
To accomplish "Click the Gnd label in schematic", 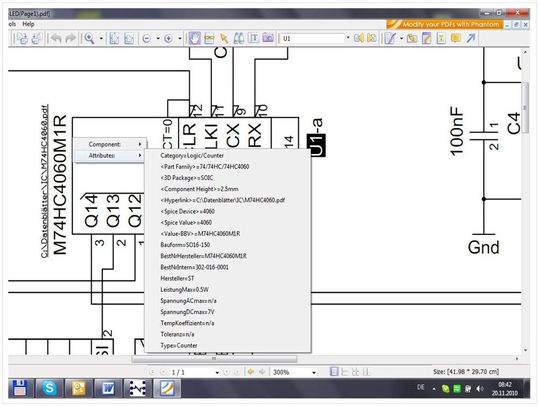I will [x=483, y=247].
